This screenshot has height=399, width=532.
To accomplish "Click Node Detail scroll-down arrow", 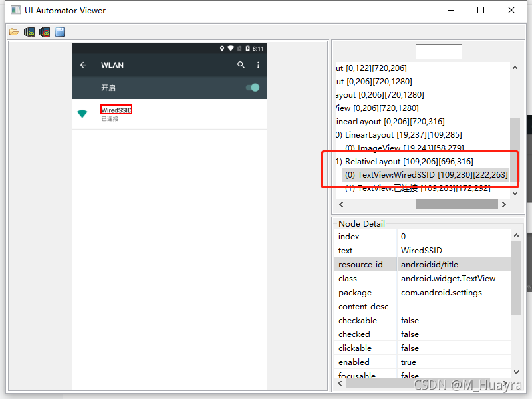I will tap(516, 372).
